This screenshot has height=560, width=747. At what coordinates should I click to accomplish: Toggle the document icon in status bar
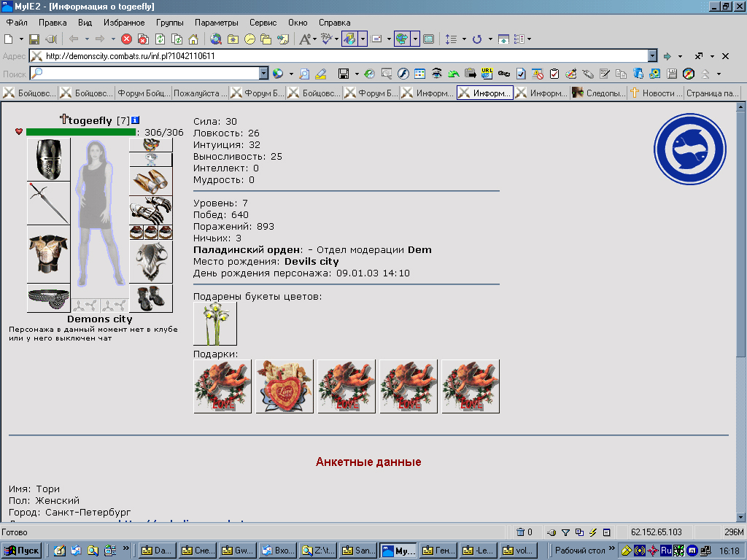click(x=606, y=532)
